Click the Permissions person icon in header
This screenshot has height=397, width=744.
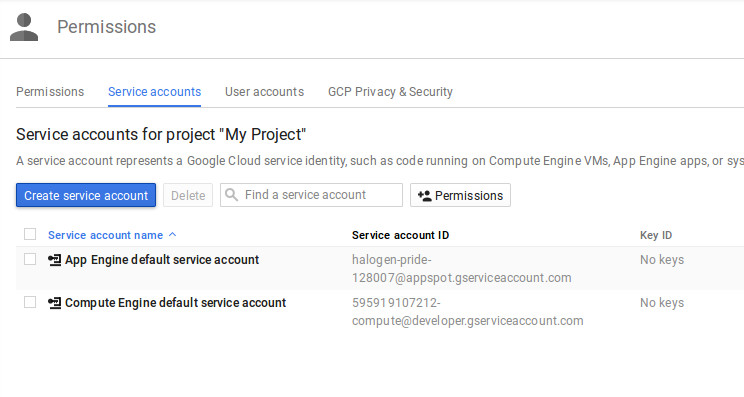(24, 27)
